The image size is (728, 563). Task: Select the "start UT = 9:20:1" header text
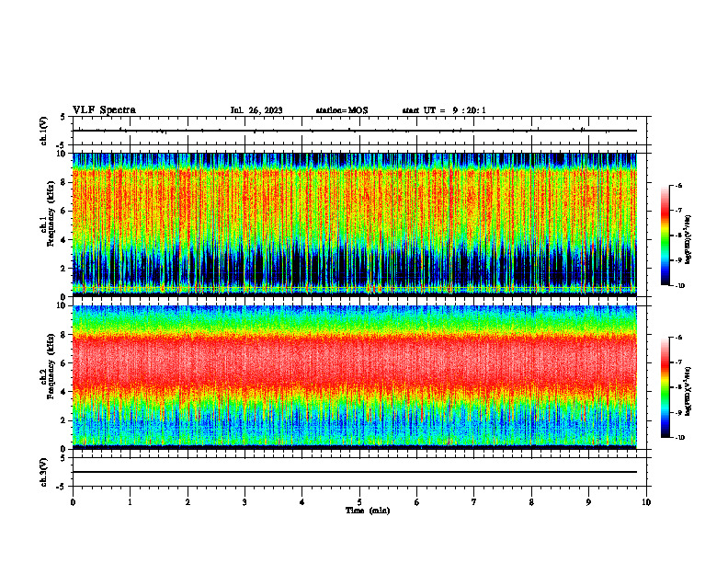[444, 110]
